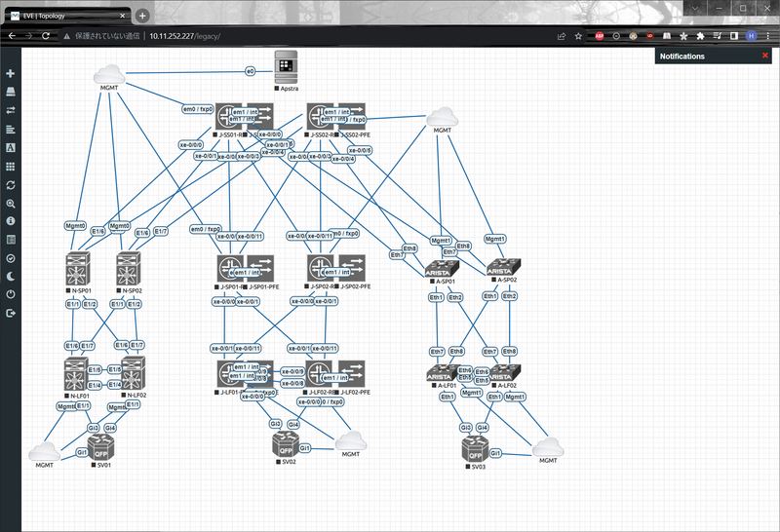The image size is (780, 532).
Task: Toggle Lock lab checkmark icon
Action: tap(11, 258)
